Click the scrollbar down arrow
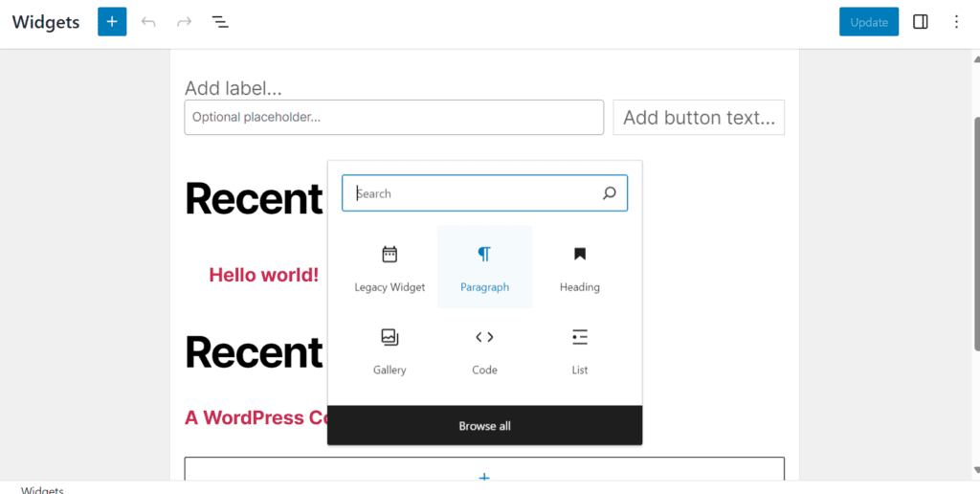 [976, 470]
